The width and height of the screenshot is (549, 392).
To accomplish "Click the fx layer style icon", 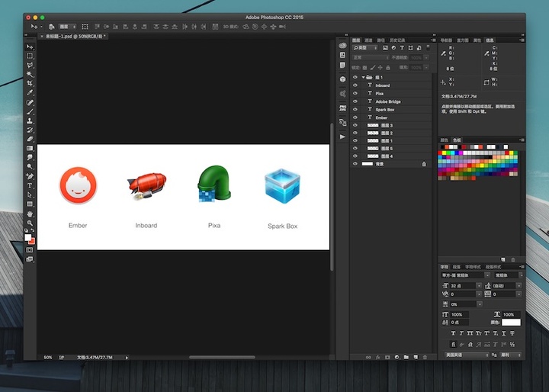I will tap(377, 356).
